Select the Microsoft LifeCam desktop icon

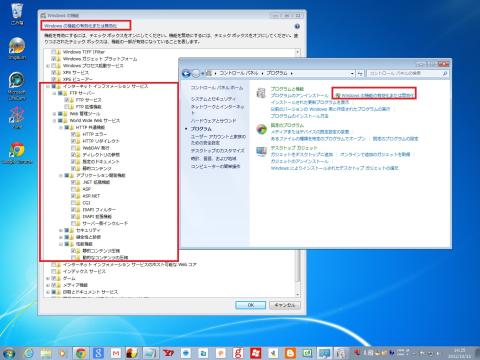pos(17,86)
